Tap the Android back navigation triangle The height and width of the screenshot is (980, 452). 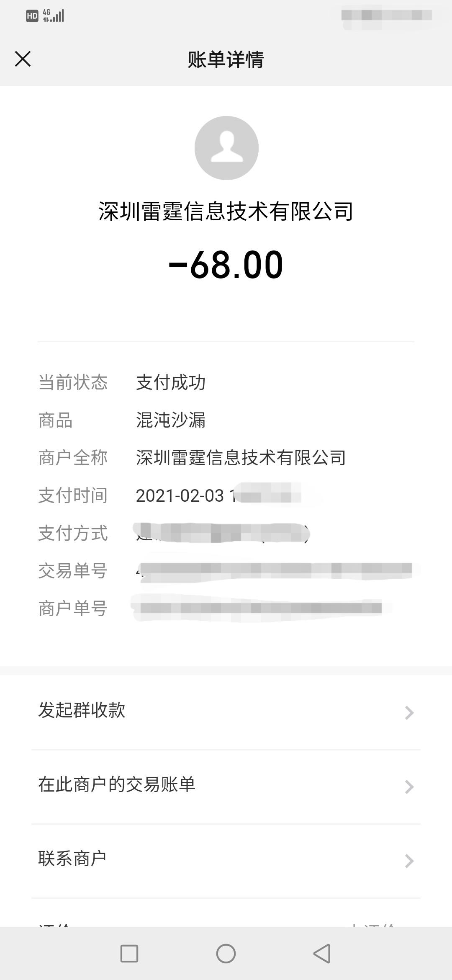pyautogui.click(x=322, y=954)
